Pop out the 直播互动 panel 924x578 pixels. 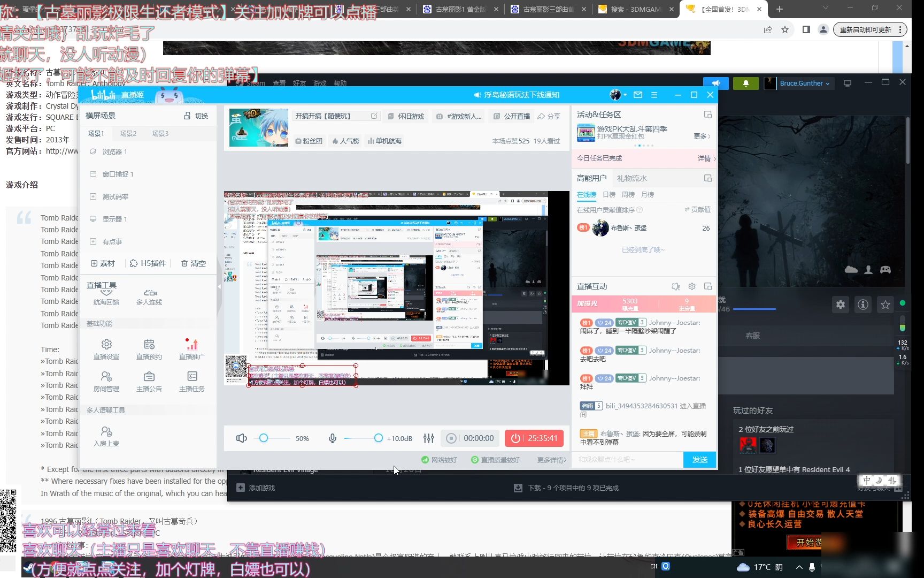pos(708,286)
